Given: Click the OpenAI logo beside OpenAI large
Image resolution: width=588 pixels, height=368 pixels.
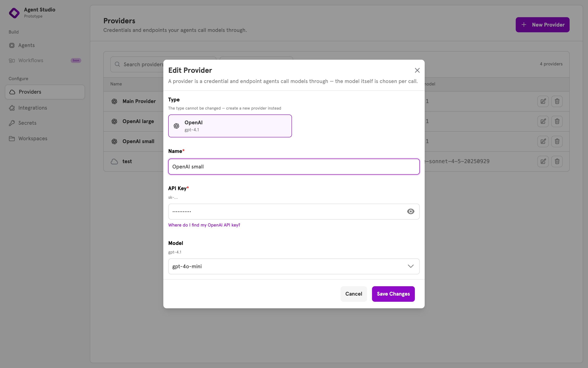Looking at the screenshot, I should 114,121.
